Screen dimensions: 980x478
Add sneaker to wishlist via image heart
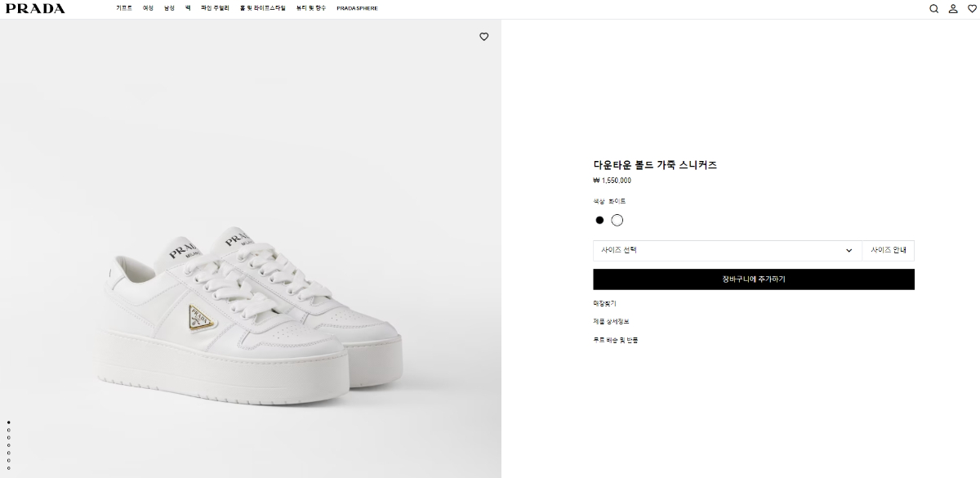pyautogui.click(x=483, y=37)
